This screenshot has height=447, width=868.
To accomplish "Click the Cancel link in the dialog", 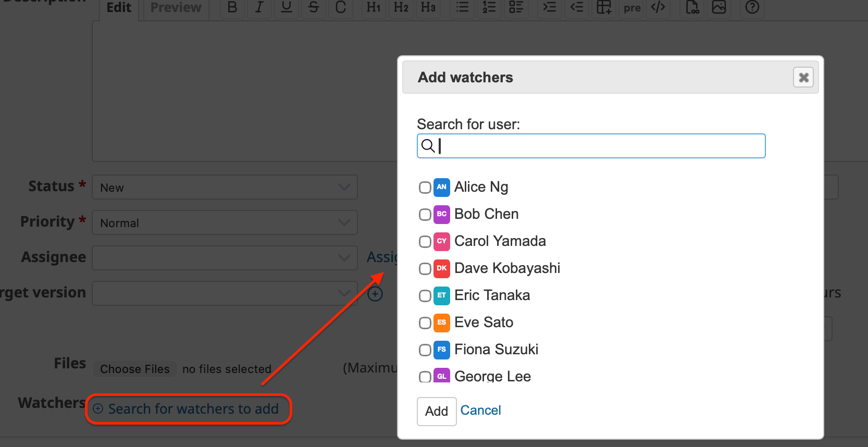I will (480, 411).
